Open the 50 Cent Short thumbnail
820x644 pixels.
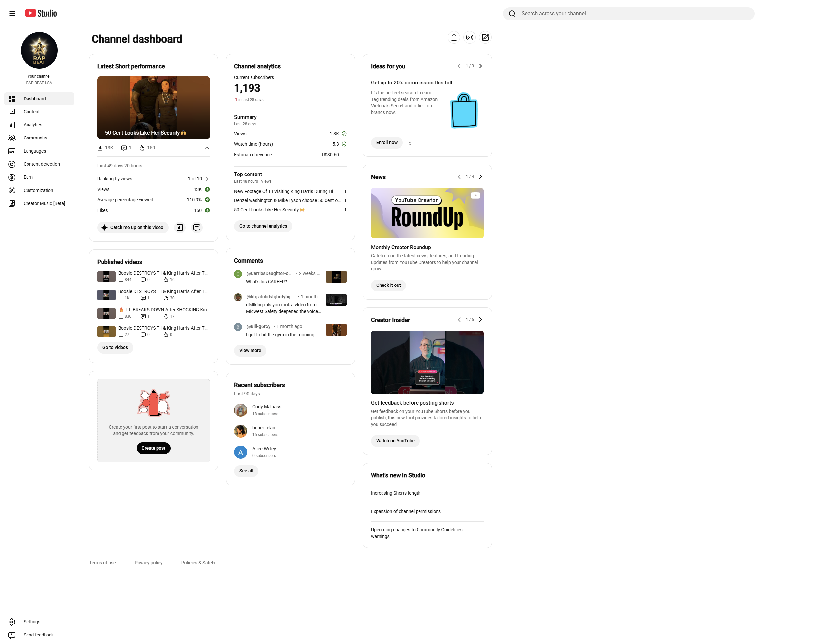click(154, 108)
